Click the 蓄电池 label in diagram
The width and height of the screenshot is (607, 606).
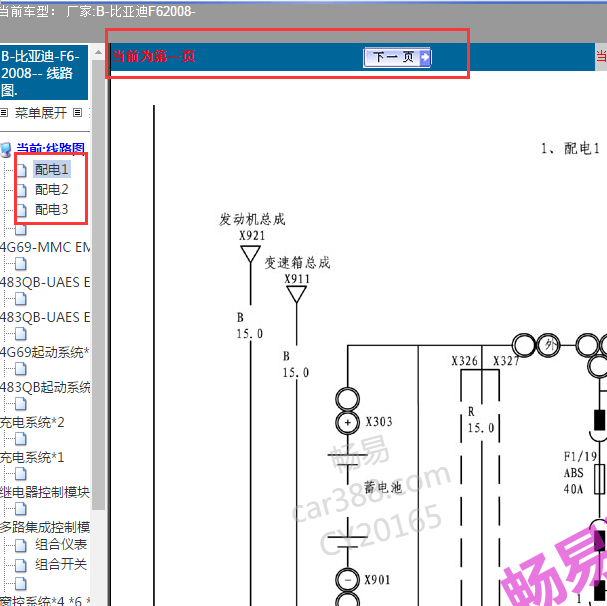click(x=383, y=487)
